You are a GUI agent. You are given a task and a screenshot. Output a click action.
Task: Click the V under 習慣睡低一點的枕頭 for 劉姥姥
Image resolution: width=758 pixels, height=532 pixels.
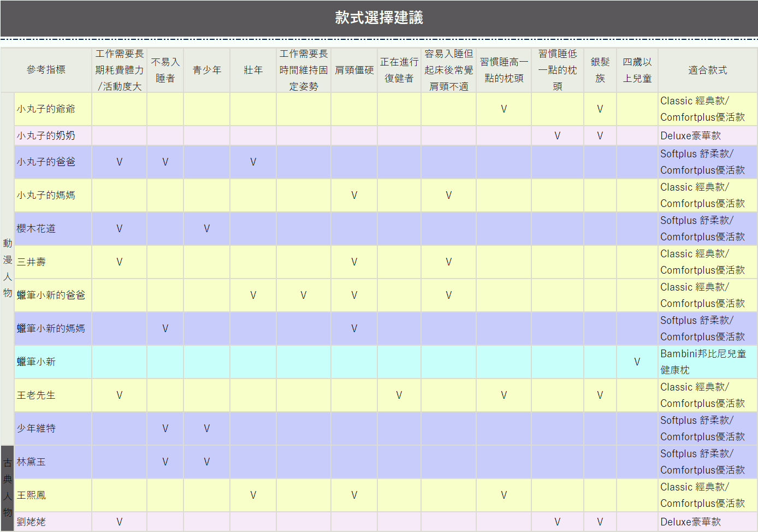557,522
